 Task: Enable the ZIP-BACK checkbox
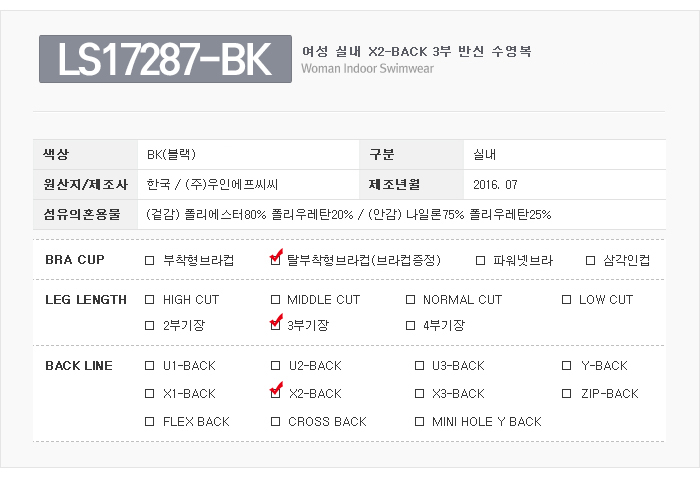(566, 394)
